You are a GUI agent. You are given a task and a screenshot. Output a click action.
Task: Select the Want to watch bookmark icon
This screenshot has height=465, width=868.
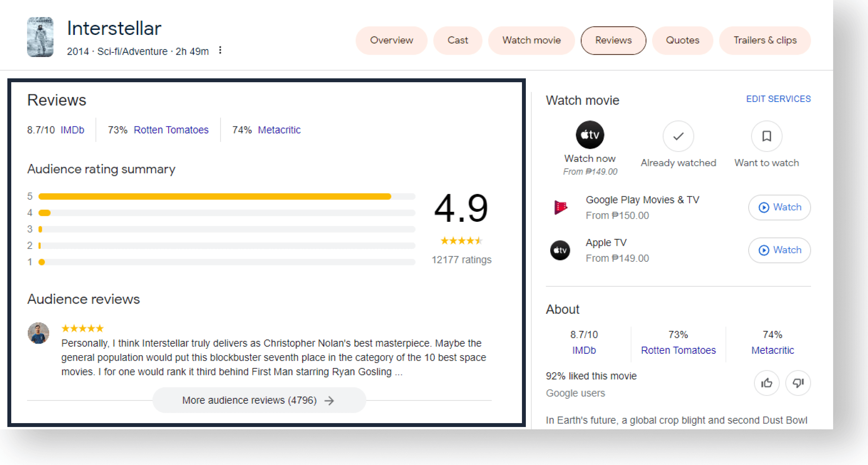(766, 136)
